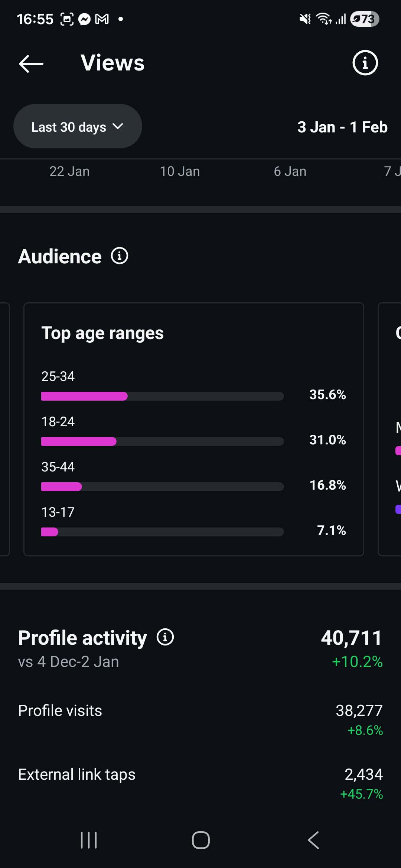
Task: Tap the 25-34 age range bar
Action: tap(162, 396)
